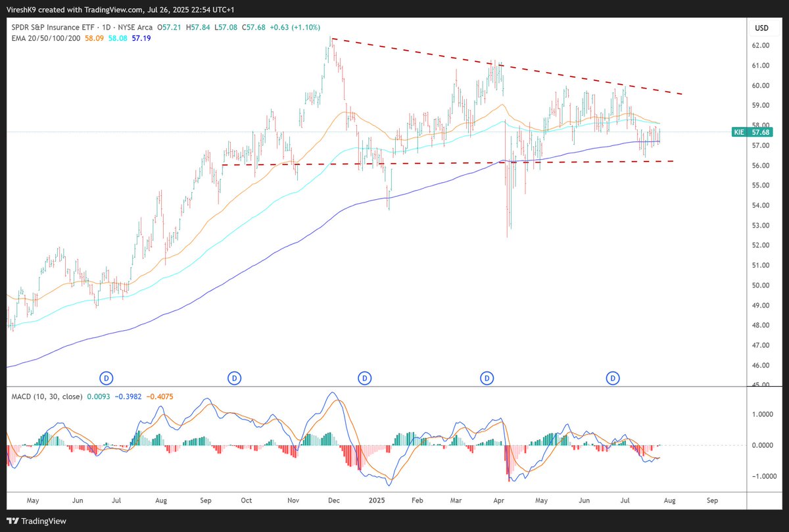Click the dividend marker D near late September
The image size is (789, 532).
pyautogui.click(x=234, y=378)
